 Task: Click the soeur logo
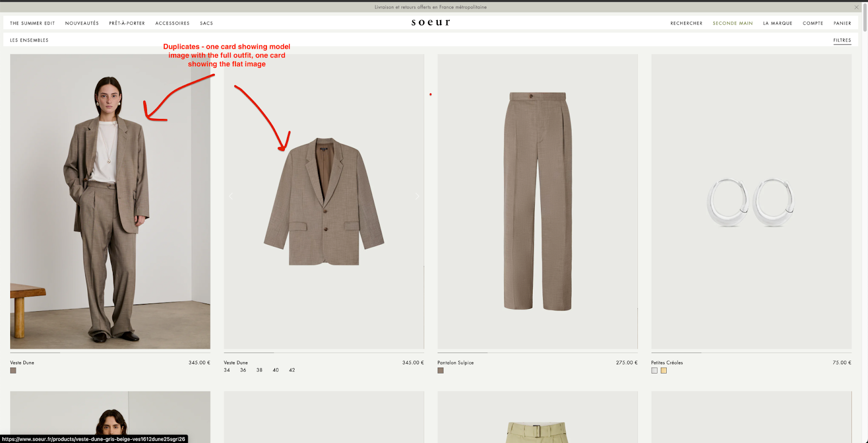pyautogui.click(x=431, y=22)
